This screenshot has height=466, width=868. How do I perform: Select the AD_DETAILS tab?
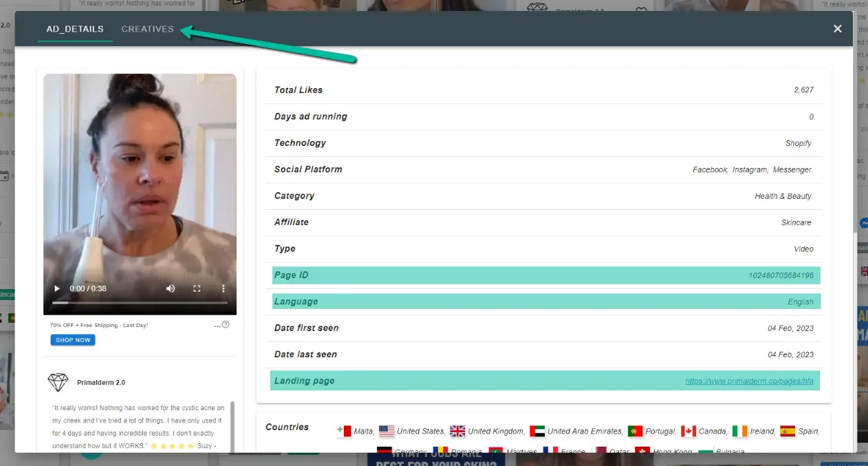(75, 29)
